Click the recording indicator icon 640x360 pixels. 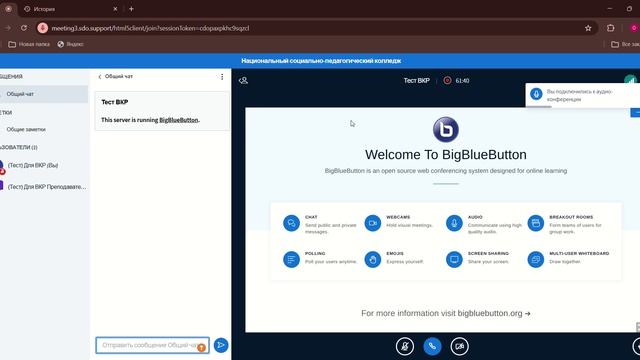[447, 80]
